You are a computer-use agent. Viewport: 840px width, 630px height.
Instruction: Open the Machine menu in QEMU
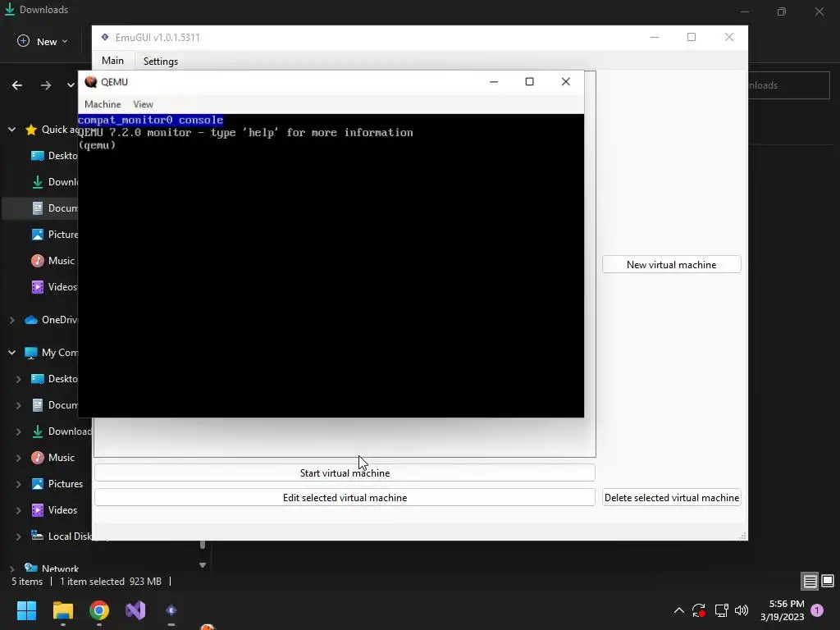tap(103, 104)
